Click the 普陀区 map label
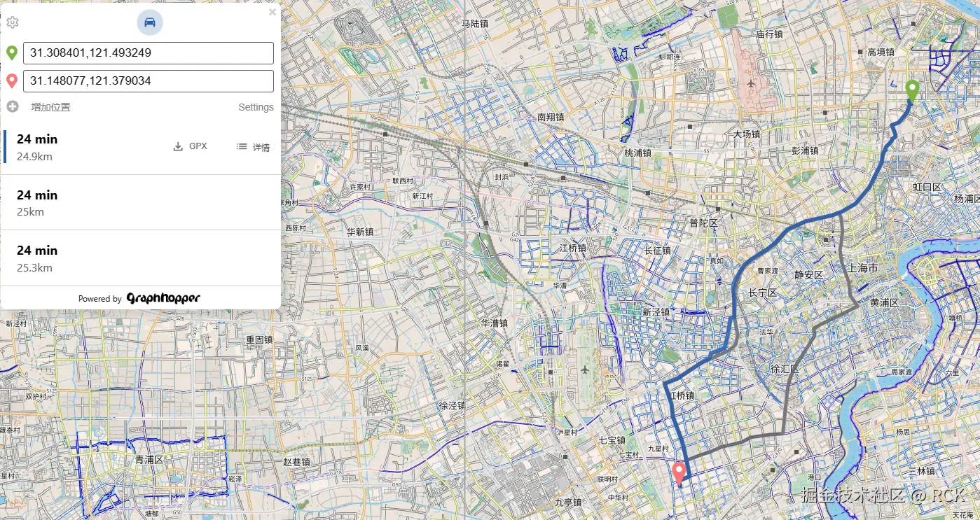The image size is (980, 520). coord(703,223)
